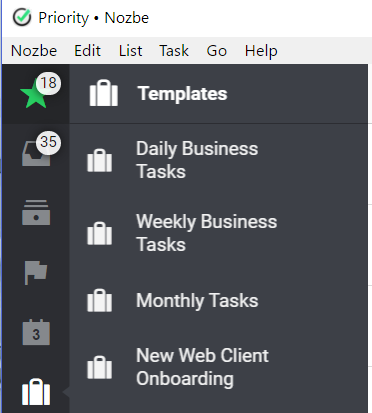The height and width of the screenshot is (413, 372).
Task: Open the Edit menu
Action: [x=87, y=51]
